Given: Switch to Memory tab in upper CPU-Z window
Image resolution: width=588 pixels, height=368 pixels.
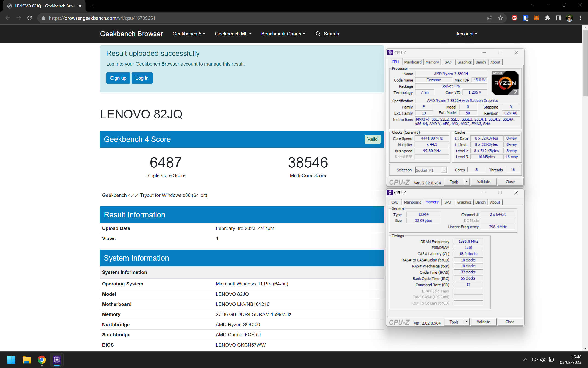Looking at the screenshot, I should 432,62.
